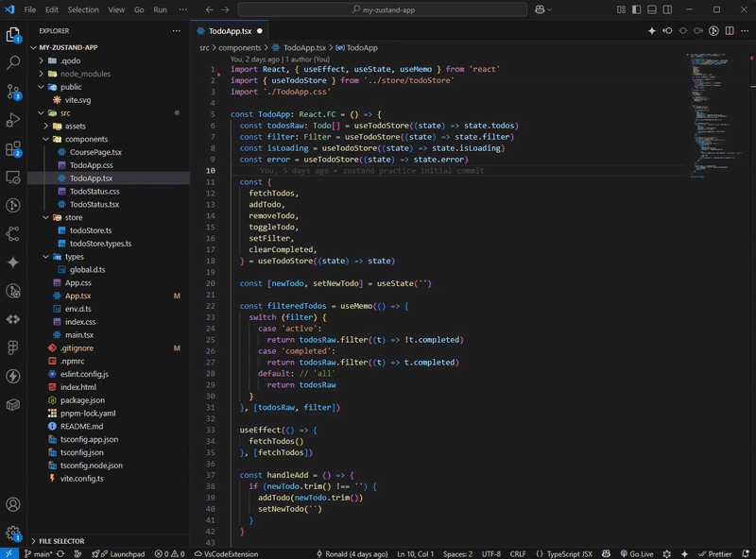756x559 pixels.
Task: Open the Run and Debug view
Action: point(13,120)
